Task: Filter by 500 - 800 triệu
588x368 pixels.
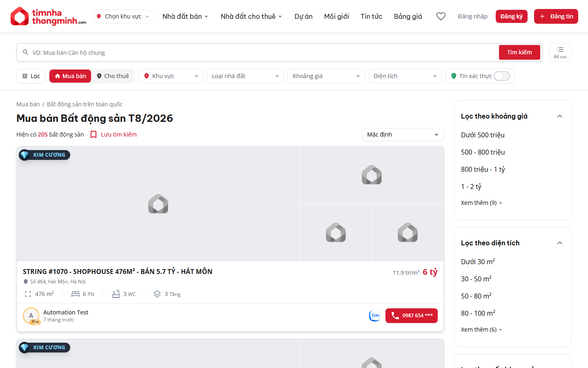Action: (x=483, y=152)
